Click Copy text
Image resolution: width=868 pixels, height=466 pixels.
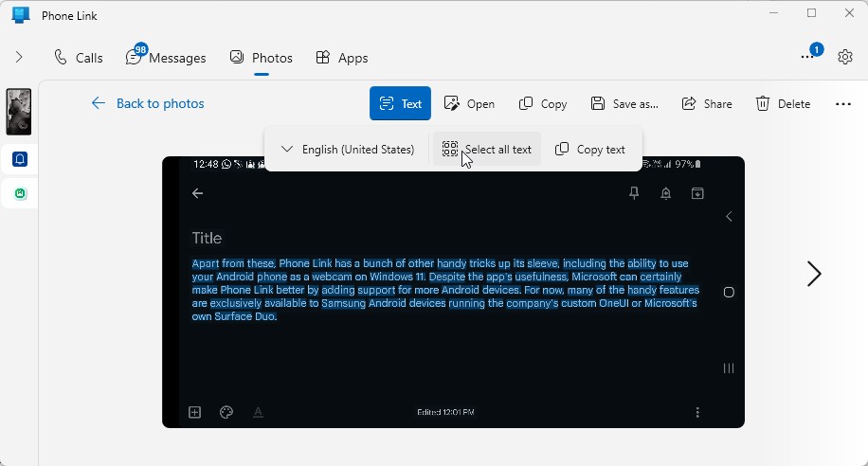tap(590, 150)
